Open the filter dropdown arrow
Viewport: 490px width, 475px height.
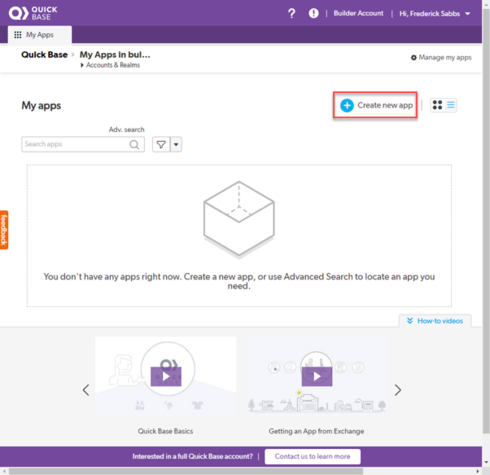point(176,145)
